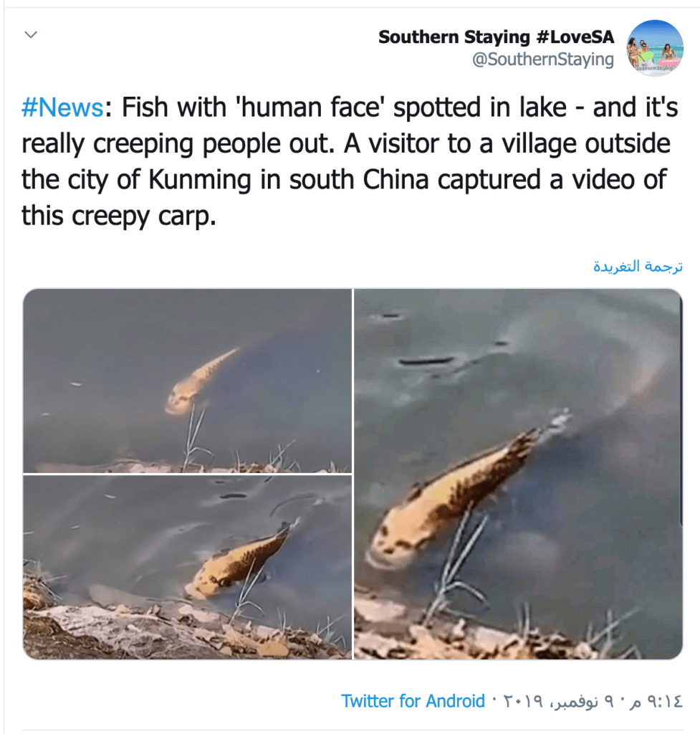700x734 pixels.
Task: Click the Southern Staying display name
Action: (496, 37)
